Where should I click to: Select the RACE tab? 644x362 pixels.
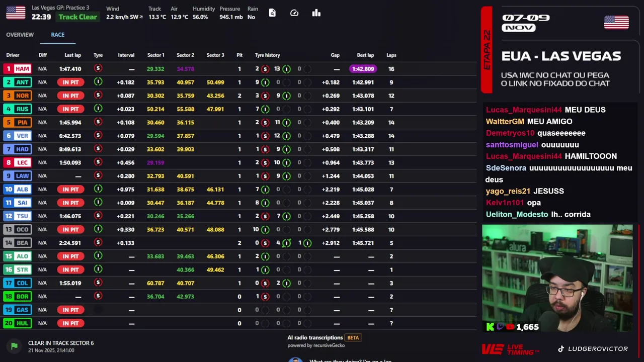(57, 35)
